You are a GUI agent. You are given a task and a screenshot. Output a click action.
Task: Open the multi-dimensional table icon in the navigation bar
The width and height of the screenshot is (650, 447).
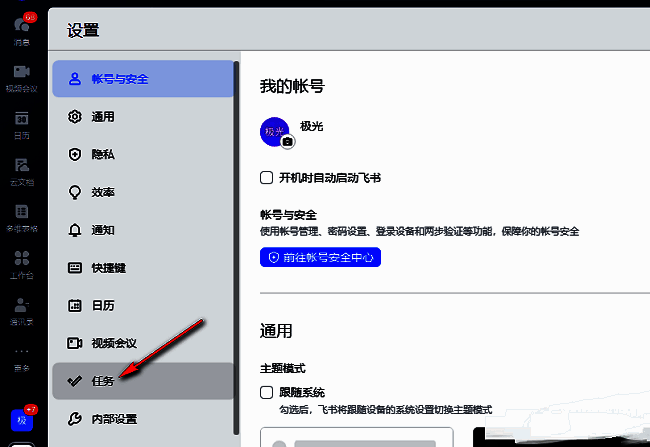[22, 211]
